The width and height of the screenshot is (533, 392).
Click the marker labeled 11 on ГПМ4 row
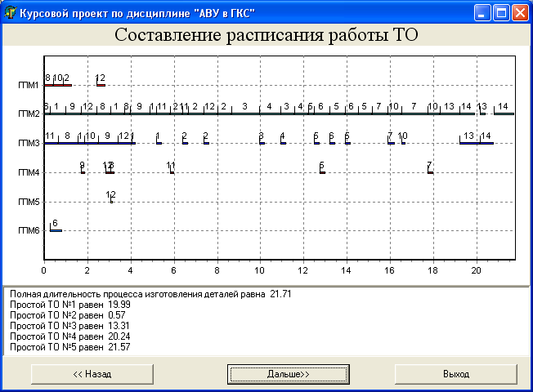172,171
